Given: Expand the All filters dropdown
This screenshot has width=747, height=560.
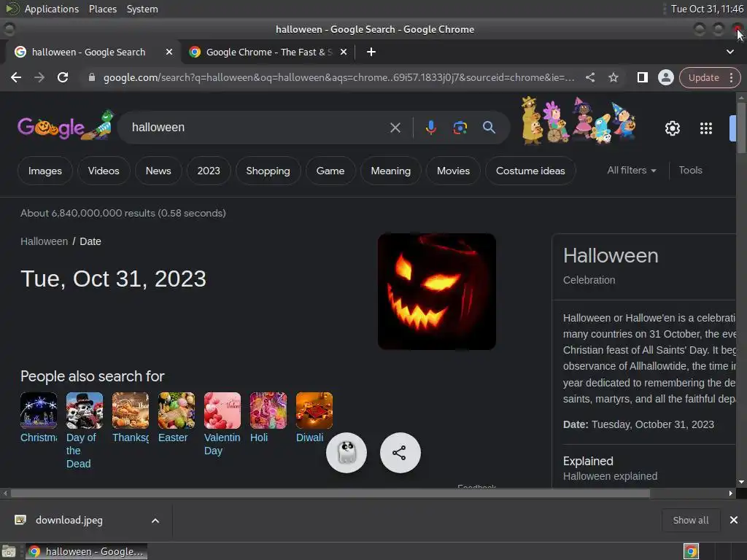Looking at the screenshot, I should 631,170.
